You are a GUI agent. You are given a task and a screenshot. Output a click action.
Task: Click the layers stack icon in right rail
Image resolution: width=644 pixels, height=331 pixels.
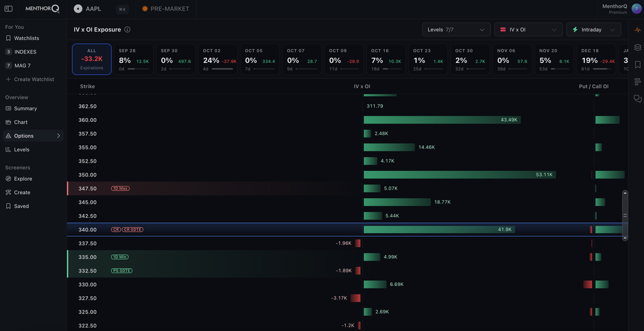638,47
